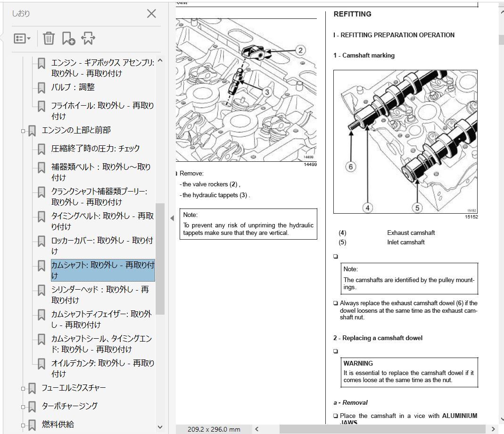
Task: Collapse navigation pane with left triangle
Action: [x=172, y=218]
